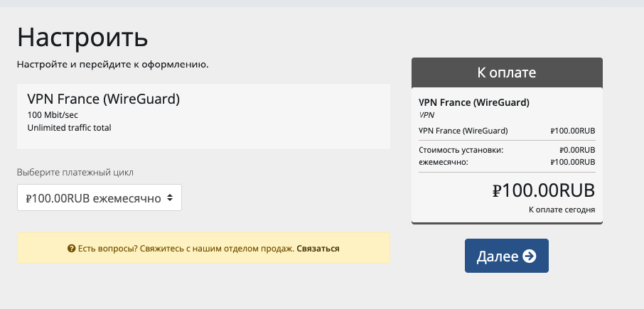Screen dimensions: 644x309
Task: Click the bold VPN France summary title
Action: pos(474,102)
